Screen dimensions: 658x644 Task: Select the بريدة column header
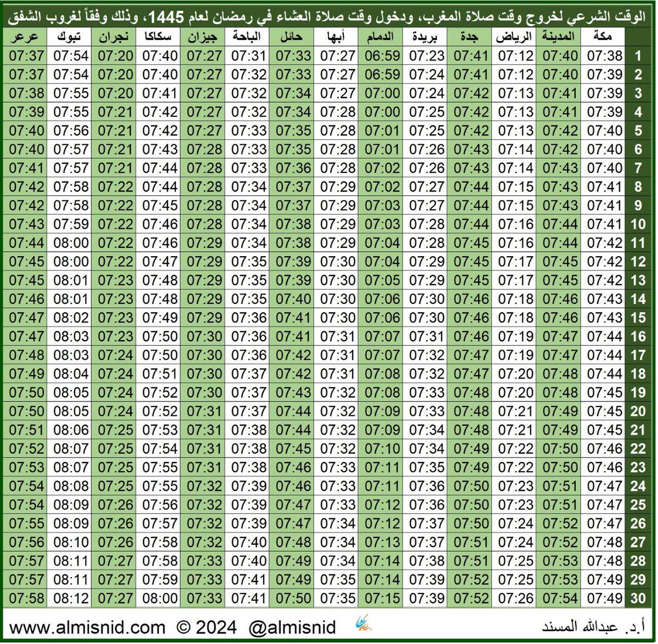click(x=426, y=37)
